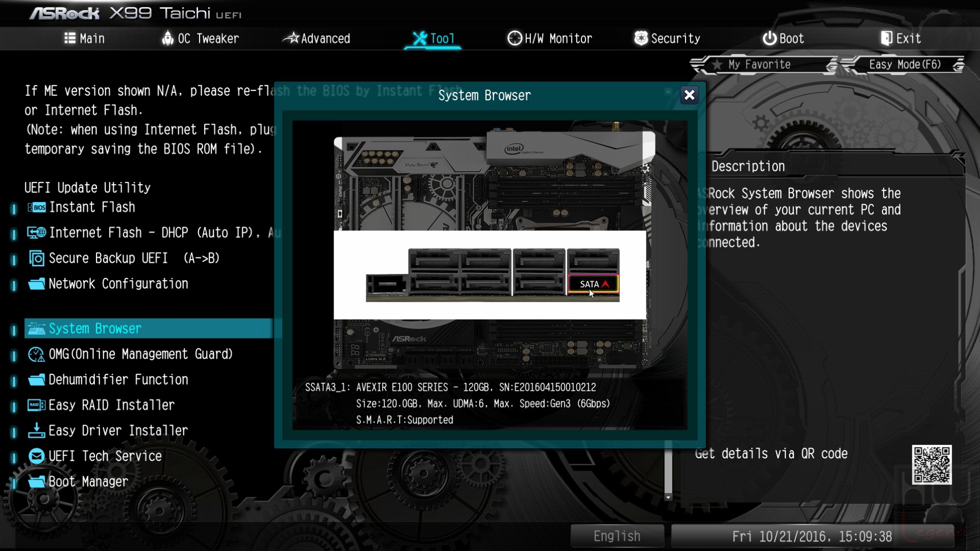Click the Boot Manager folder icon
The height and width of the screenshot is (551, 980).
pos(36,482)
